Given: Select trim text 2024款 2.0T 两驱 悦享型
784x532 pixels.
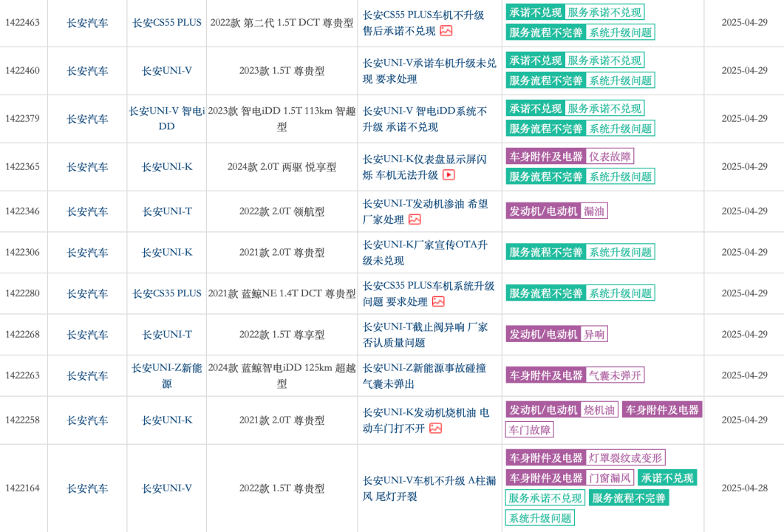Looking at the screenshot, I should (282, 167).
